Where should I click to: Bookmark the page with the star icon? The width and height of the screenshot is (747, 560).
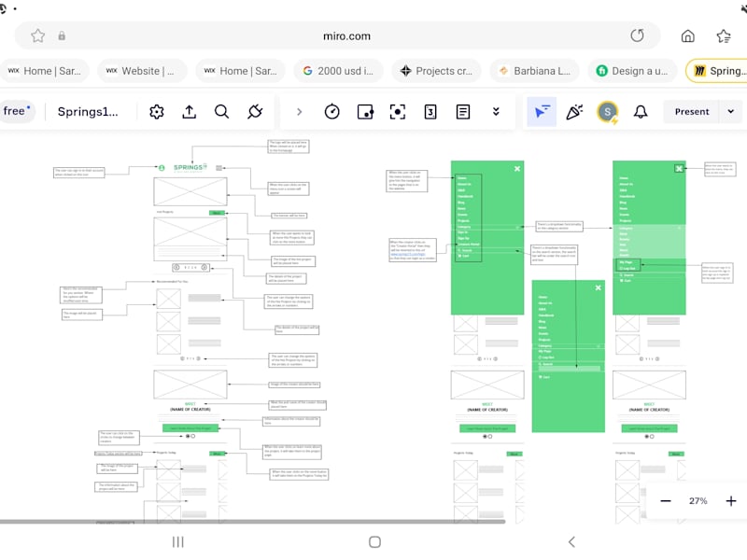(x=38, y=35)
